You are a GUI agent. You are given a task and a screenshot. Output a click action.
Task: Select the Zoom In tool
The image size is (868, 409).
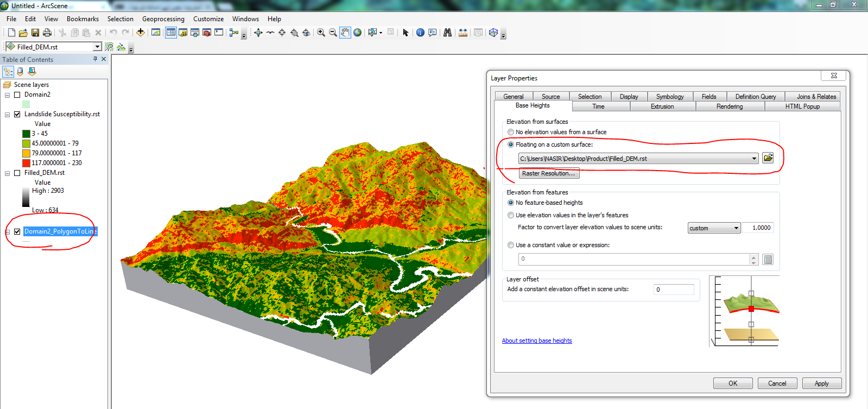tap(321, 33)
